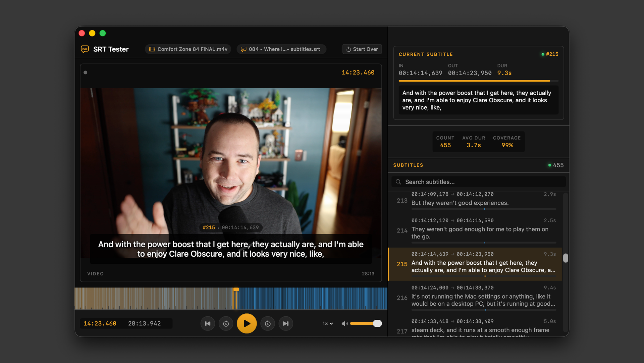644x363 pixels.
Task: Click the Start Over button
Action: 362,49
